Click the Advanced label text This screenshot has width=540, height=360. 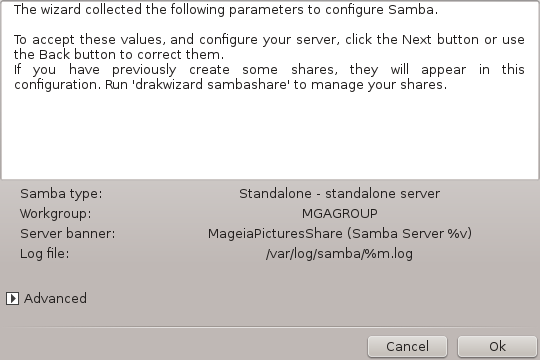pos(55,298)
